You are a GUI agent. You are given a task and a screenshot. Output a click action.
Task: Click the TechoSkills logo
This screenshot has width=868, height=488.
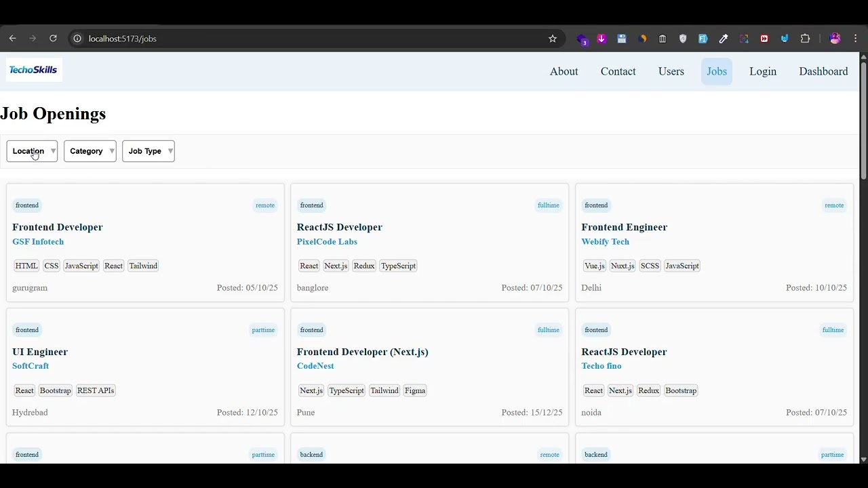tap(33, 70)
